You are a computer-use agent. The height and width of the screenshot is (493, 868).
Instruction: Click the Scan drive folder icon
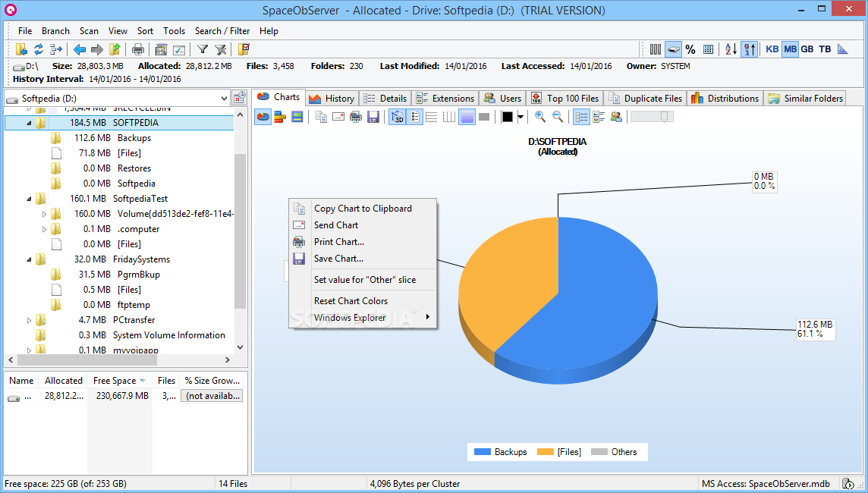[21, 49]
